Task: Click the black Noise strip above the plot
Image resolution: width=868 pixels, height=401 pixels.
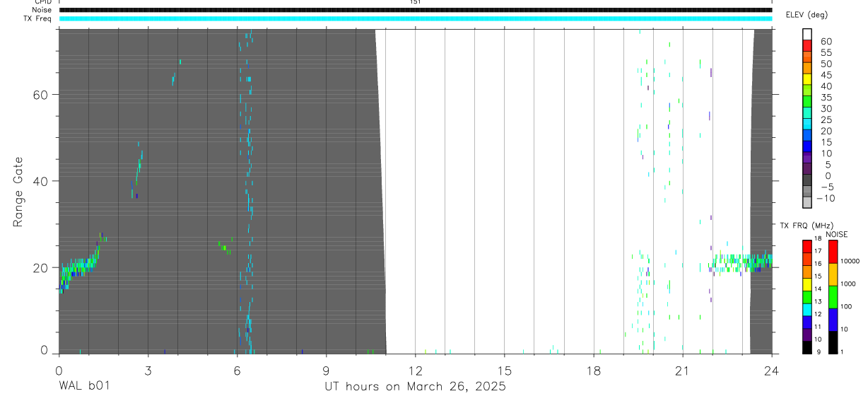Action: (x=416, y=10)
